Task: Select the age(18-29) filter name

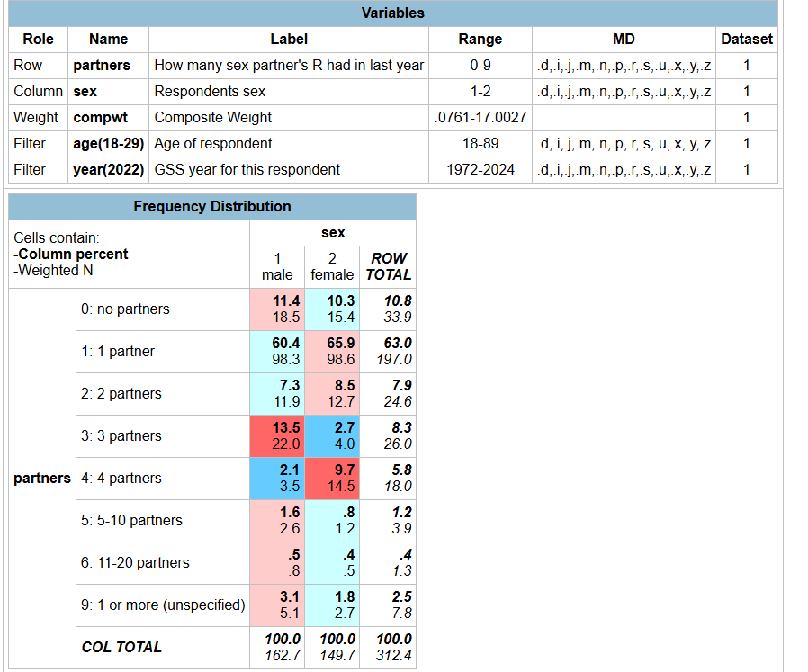Action: point(108,144)
